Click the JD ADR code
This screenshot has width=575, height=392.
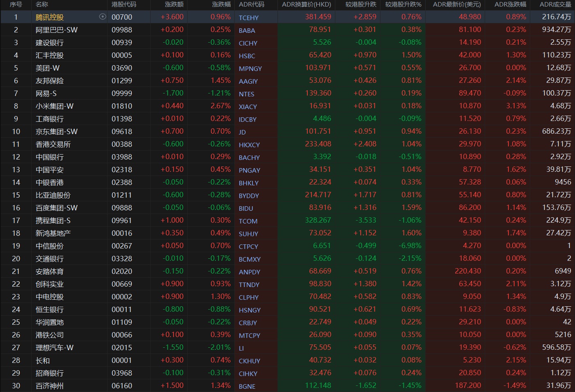[x=242, y=132]
